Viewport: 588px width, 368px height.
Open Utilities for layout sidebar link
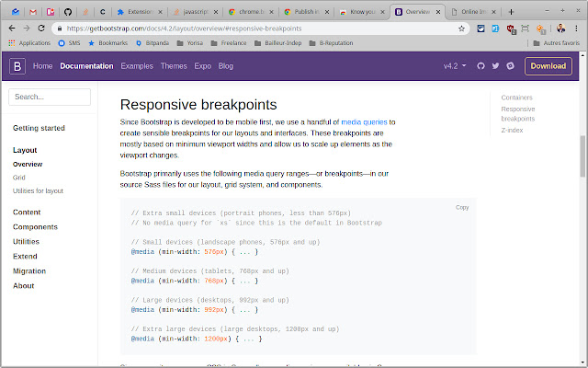[x=38, y=190]
